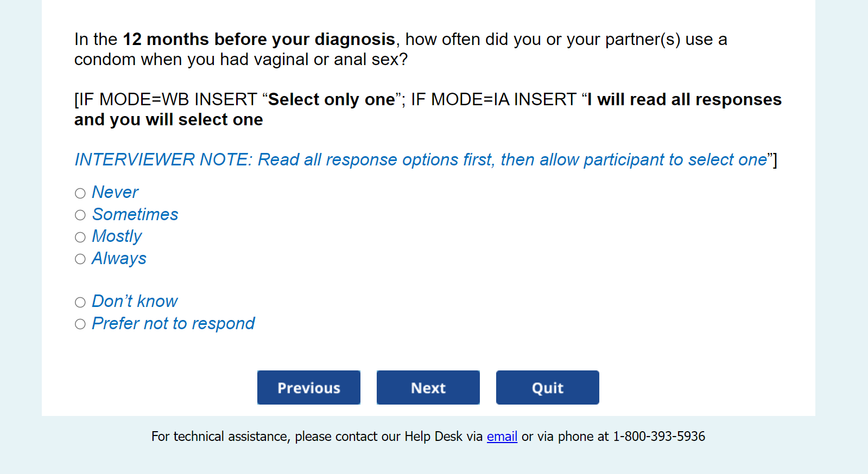Click the "Always" answer label text
Image resolution: width=868 pixels, height=474 pixels.
(x=119, y=259)
